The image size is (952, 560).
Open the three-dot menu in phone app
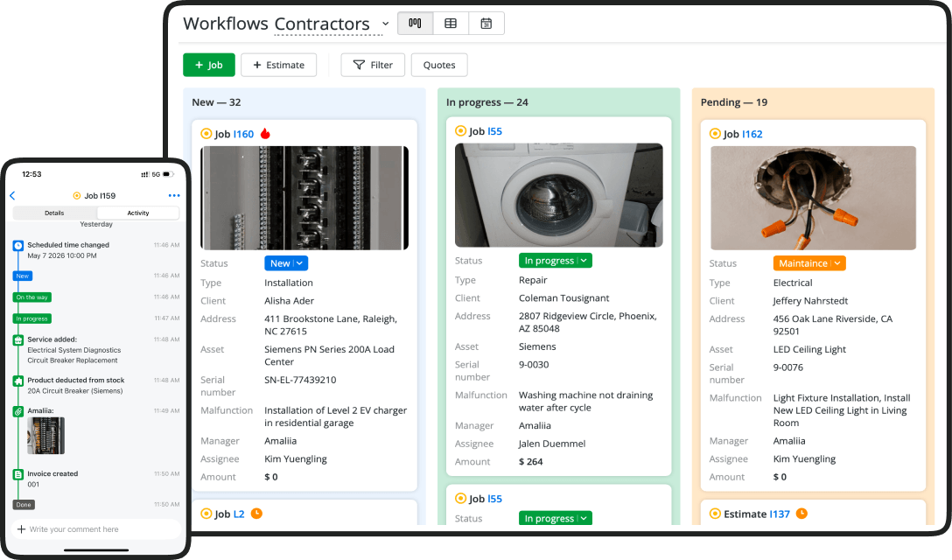tap(174, 196)
